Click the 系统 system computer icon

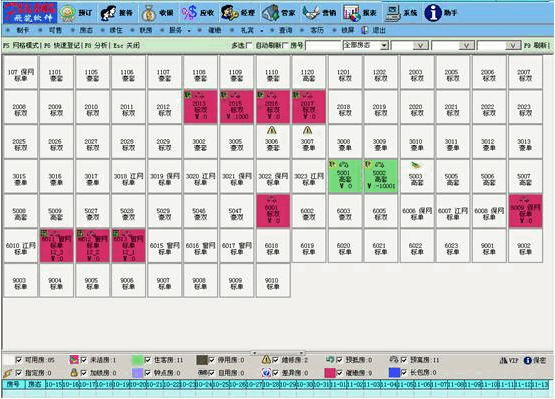coord(392,13)
